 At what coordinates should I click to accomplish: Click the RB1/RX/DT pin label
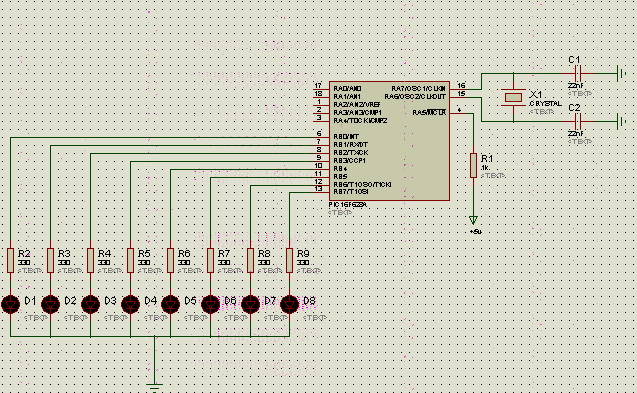[351, 145]
